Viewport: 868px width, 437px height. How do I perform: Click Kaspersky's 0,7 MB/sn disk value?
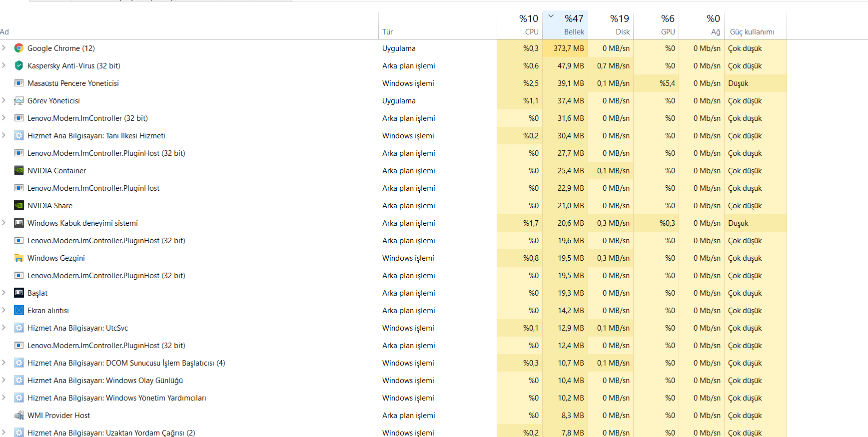pyautogui.click(x=613, y=66)
